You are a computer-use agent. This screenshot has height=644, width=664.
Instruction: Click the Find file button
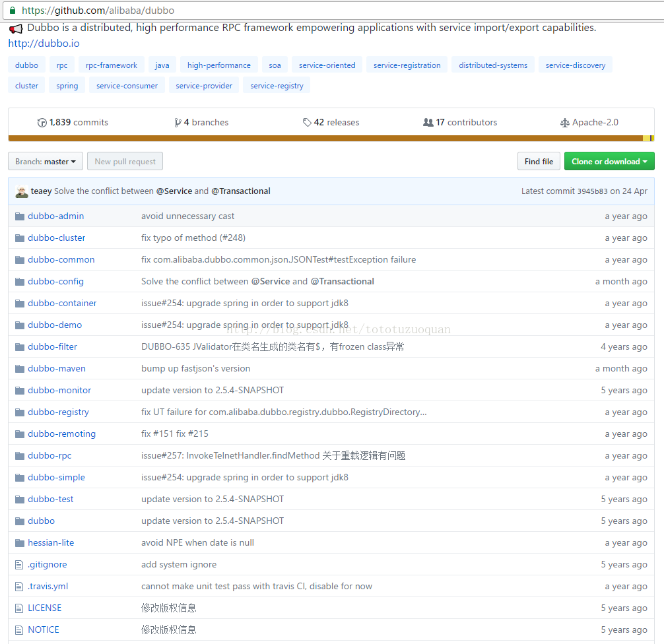tap(539, 161)
